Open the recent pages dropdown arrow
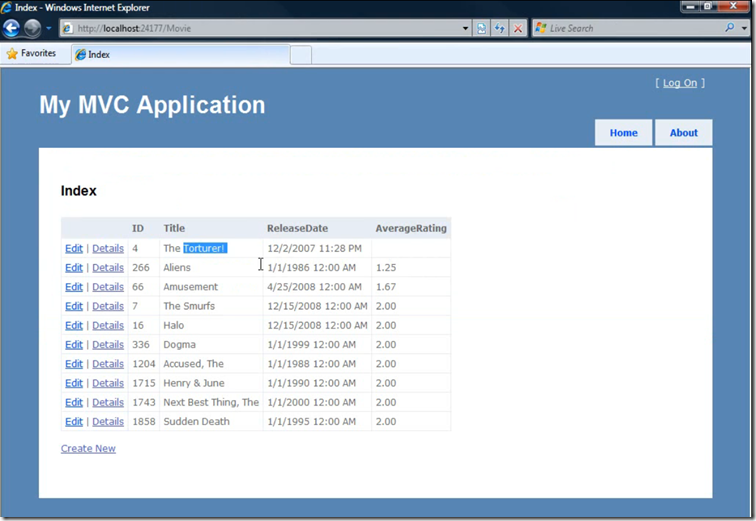 (49, 28)
